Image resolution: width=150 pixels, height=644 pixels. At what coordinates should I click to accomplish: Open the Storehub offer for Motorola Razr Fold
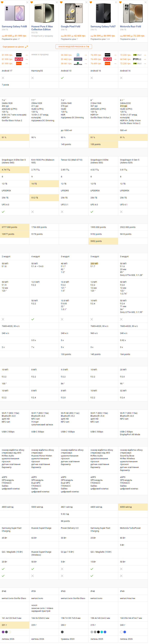coord(137,59)
